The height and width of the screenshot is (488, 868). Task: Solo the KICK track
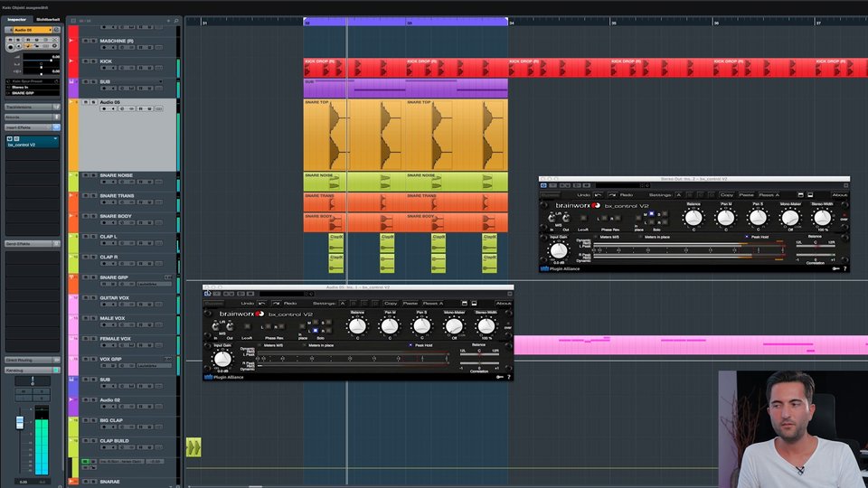click(x=93, y=61)
